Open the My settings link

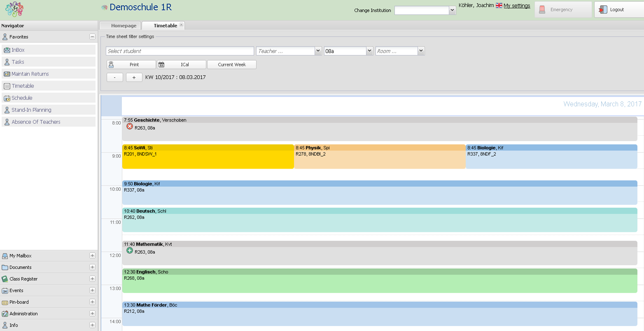(517, 6)
